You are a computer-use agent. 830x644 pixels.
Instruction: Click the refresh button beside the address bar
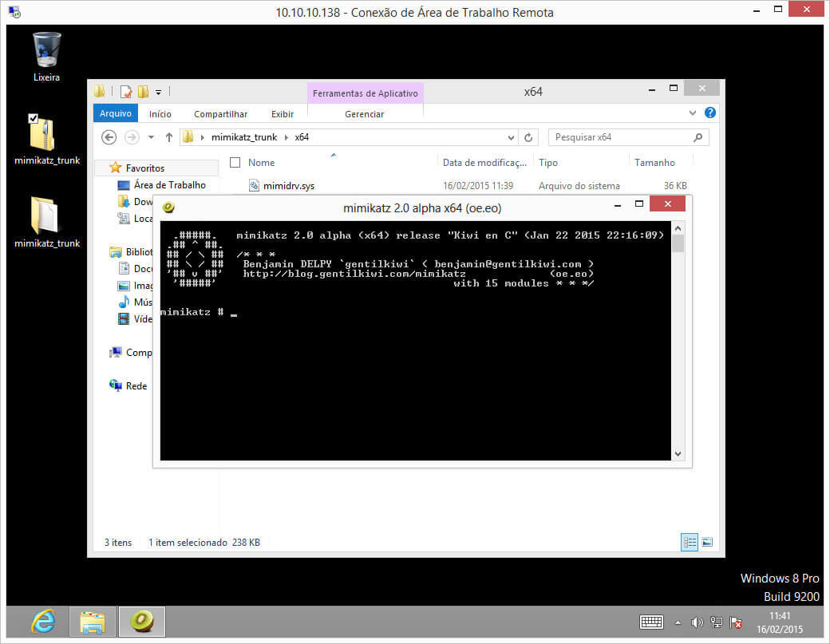coord(528,136)
